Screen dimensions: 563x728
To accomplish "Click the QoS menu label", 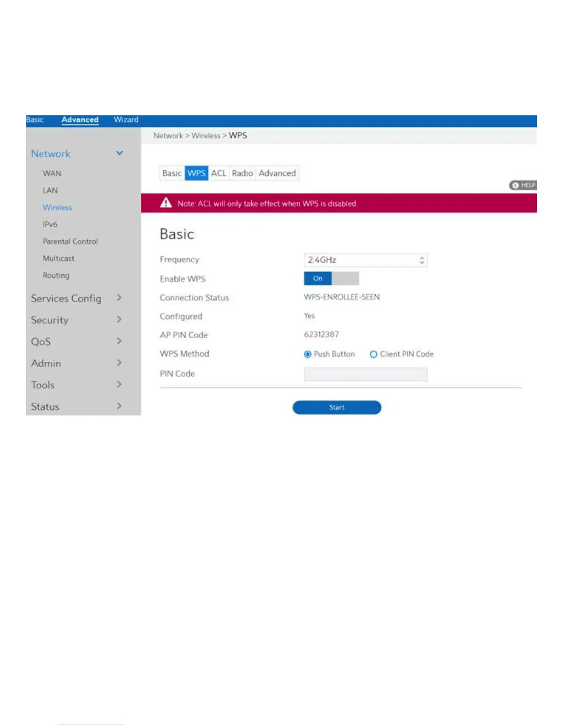I will pos(41,342).
